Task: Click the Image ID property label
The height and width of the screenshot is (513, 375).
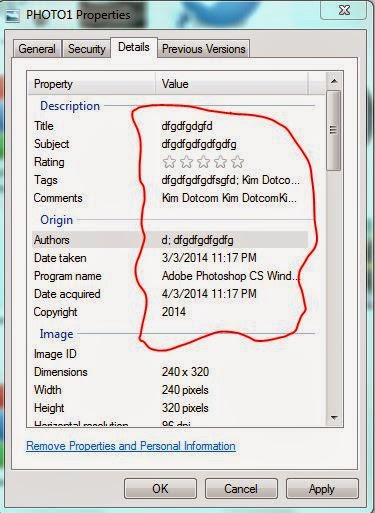Action: pos(55,354)
